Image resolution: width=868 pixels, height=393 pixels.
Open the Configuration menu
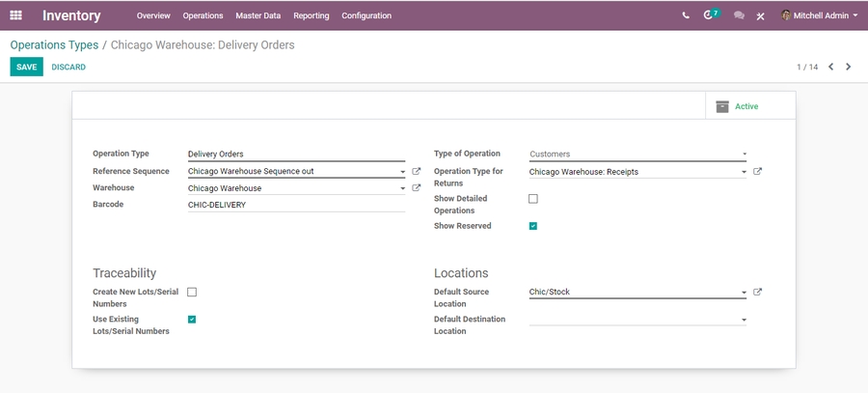(x=366, y=15)
